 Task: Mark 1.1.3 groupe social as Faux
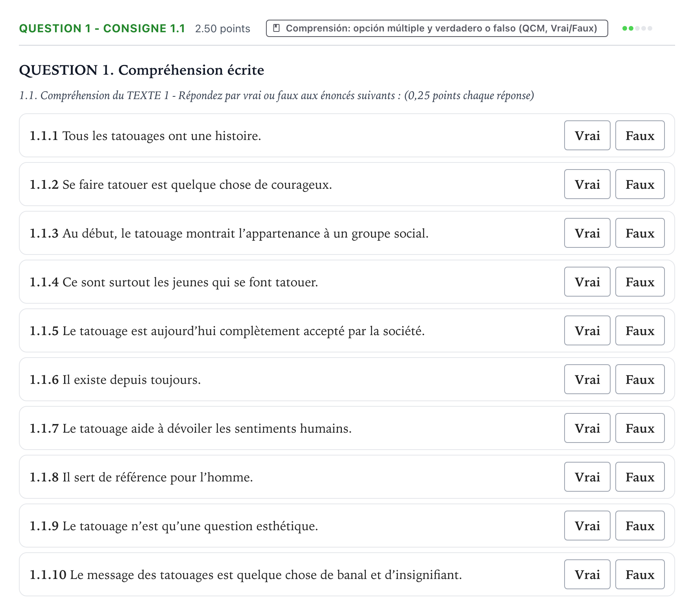(x=640, y=233)
